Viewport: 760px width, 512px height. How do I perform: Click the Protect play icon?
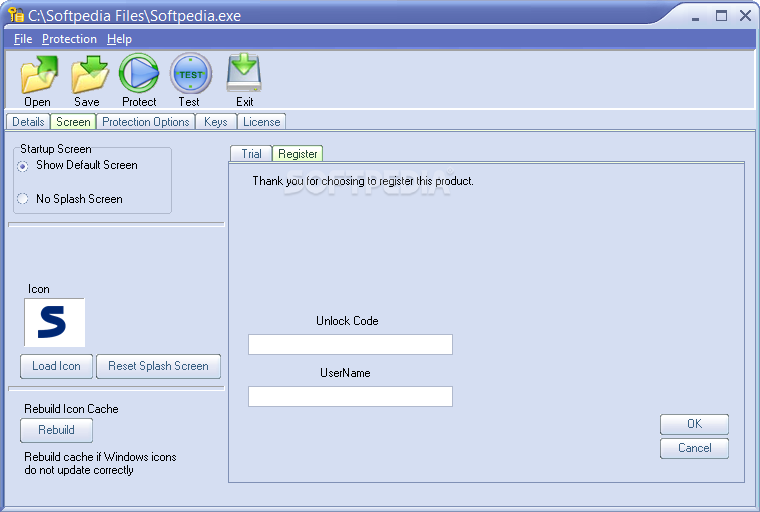click(139, 73)
